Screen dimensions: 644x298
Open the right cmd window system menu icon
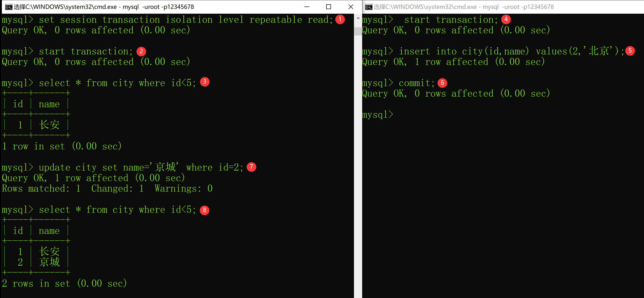[369, 7]
